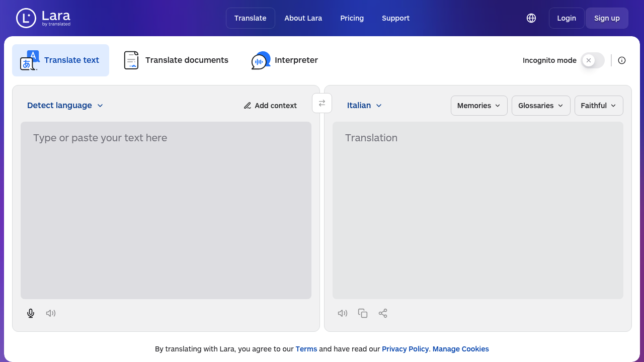Expand the Glossaries dropdown
This screenshot has width=644, height=362.
tap(541, 106)
